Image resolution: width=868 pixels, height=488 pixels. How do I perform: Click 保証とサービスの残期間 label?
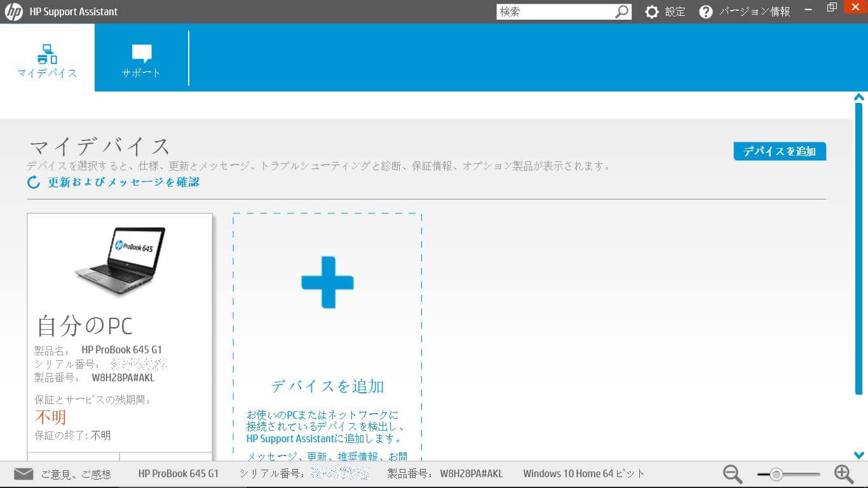tap(93, 400)
